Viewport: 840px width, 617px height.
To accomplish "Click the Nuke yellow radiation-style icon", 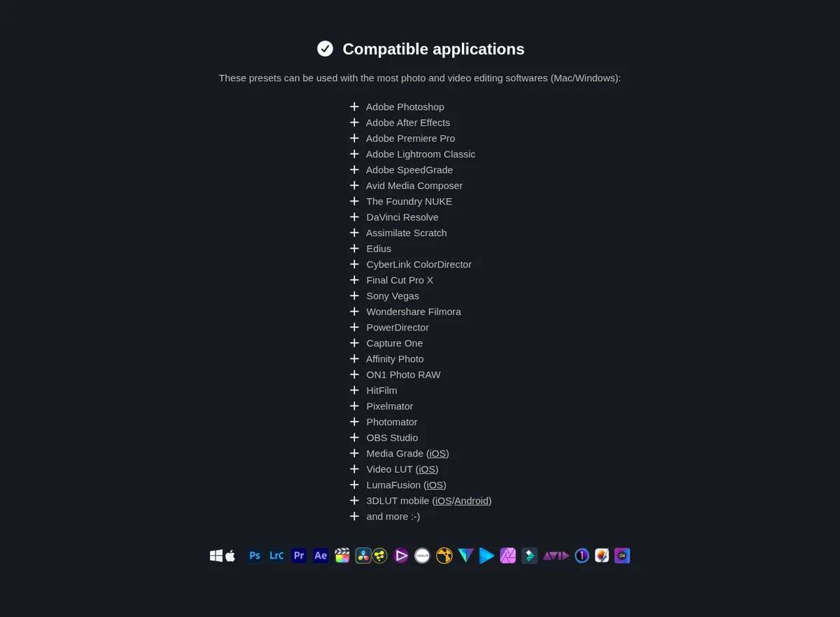I will coord(444,555).
